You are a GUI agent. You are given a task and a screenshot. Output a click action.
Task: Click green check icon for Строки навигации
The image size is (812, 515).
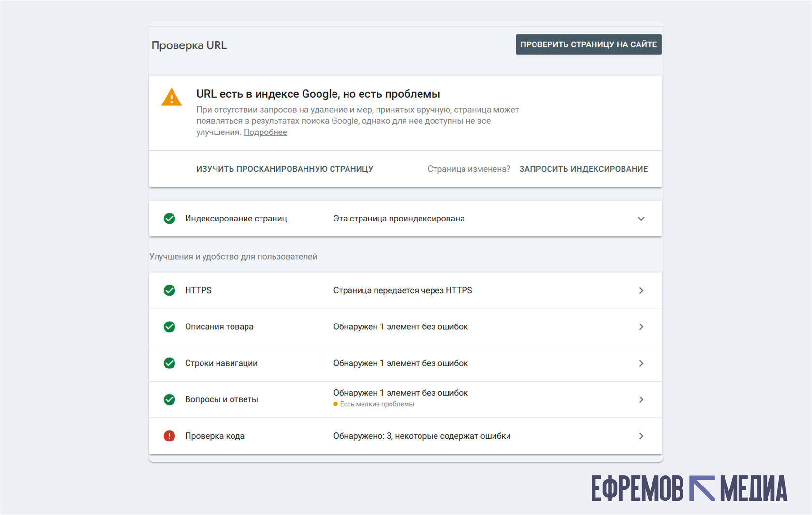tap(169, 363)
